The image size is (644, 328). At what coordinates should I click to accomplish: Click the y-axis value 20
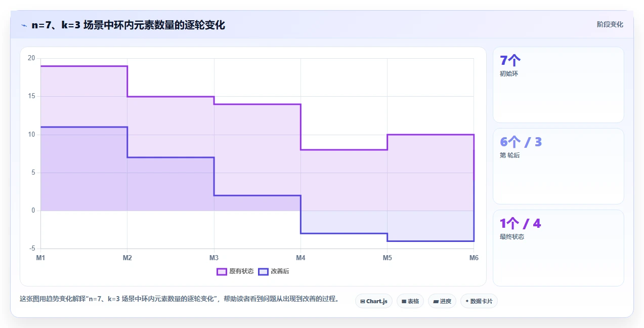31,58
